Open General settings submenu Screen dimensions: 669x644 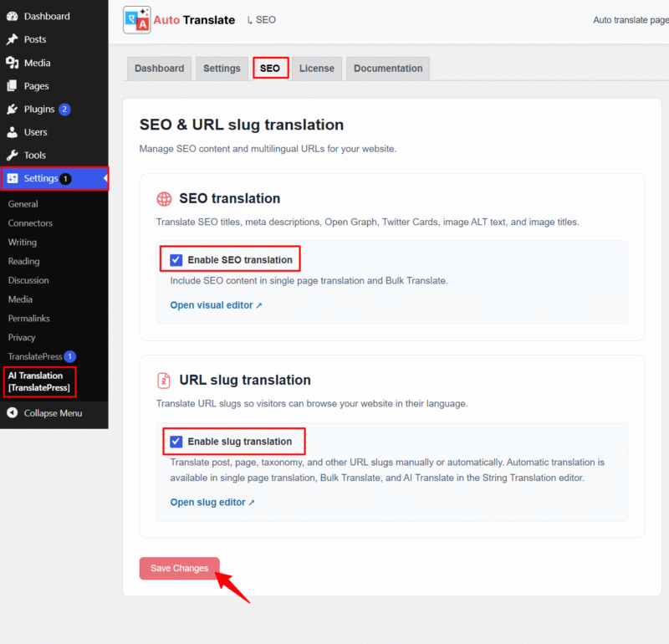(x=23, y=204)
